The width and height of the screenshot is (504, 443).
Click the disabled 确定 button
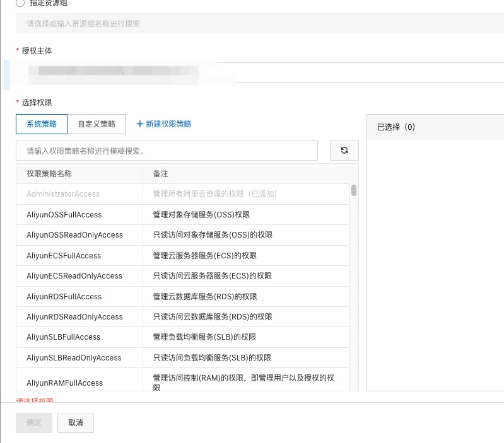tap(34, 422)
